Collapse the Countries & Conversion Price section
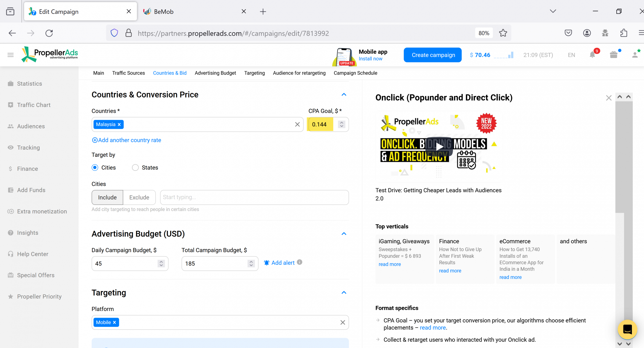Image resolution: width=644 pixels, height=348 pixels. click(x=344, y=95)
